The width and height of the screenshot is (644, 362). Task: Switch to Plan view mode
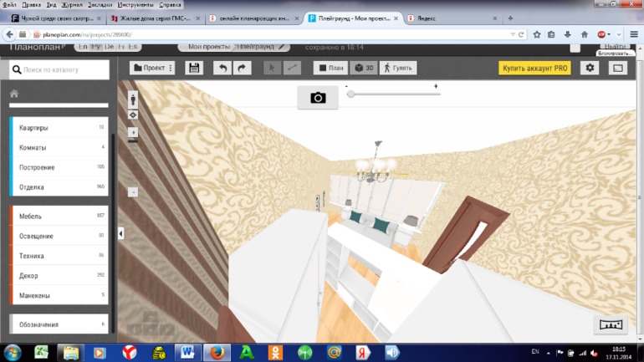point(330,68)
